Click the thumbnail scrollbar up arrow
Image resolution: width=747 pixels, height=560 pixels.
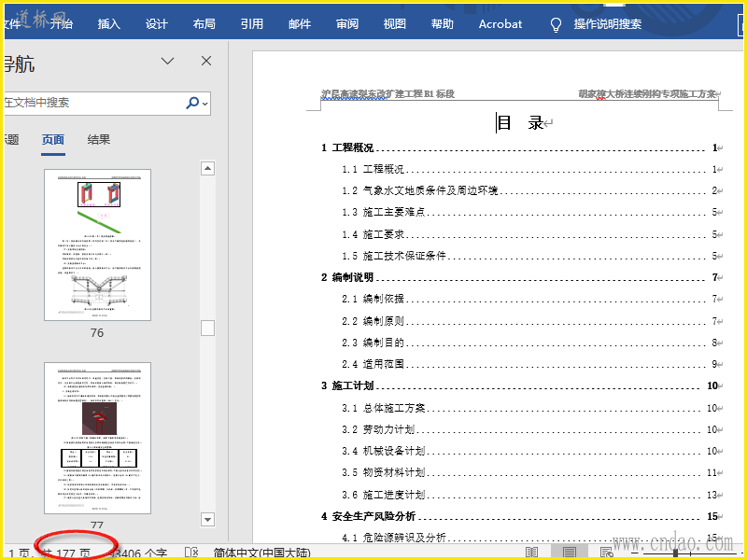[207, 168]
